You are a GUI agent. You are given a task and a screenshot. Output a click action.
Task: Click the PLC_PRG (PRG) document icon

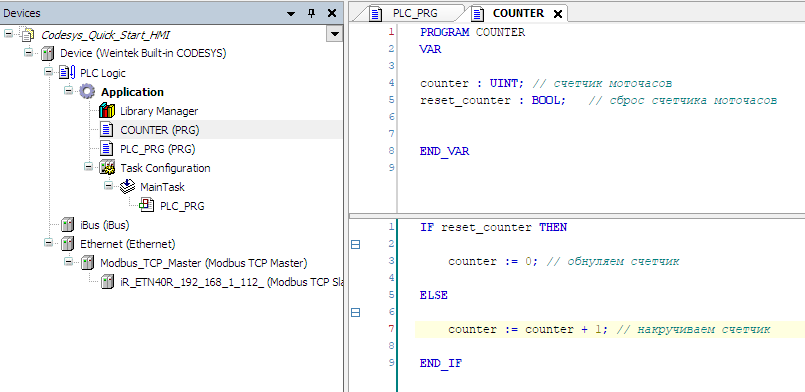(107, 149)
